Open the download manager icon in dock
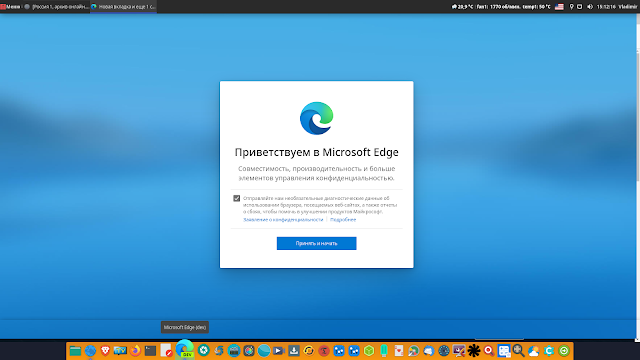The image size is (640, 360). pos(294,351)
